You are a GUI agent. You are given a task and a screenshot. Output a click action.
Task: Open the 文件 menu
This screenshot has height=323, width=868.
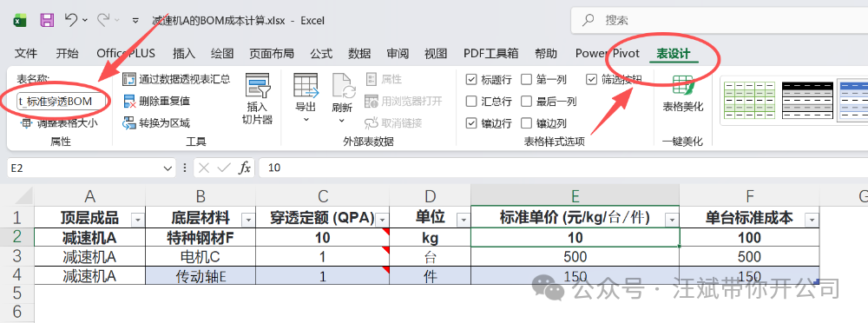(x=26, y=54)
